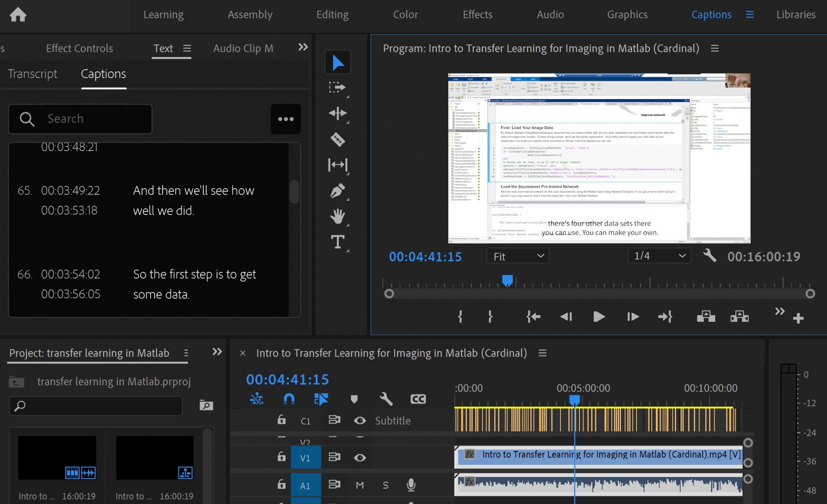This screenshot has height=504, width=827.
Task: Click the Captions track options CC icon
Action: 418,399
